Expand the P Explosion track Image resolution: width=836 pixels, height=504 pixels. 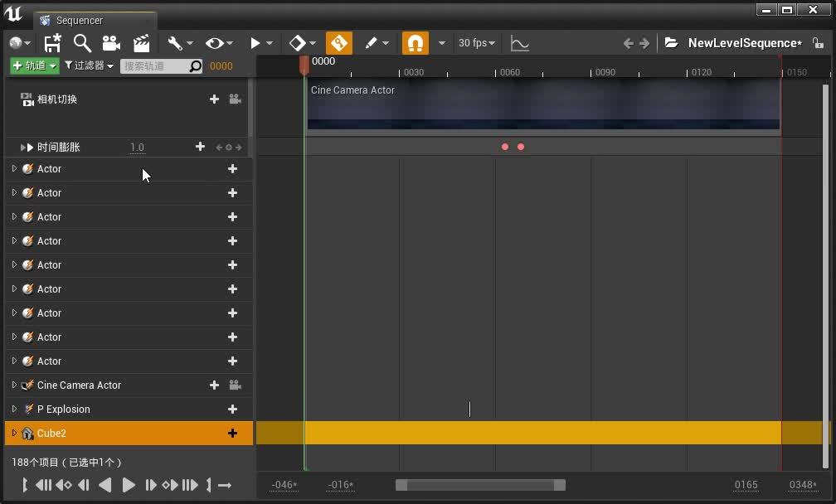click(13, 409)
